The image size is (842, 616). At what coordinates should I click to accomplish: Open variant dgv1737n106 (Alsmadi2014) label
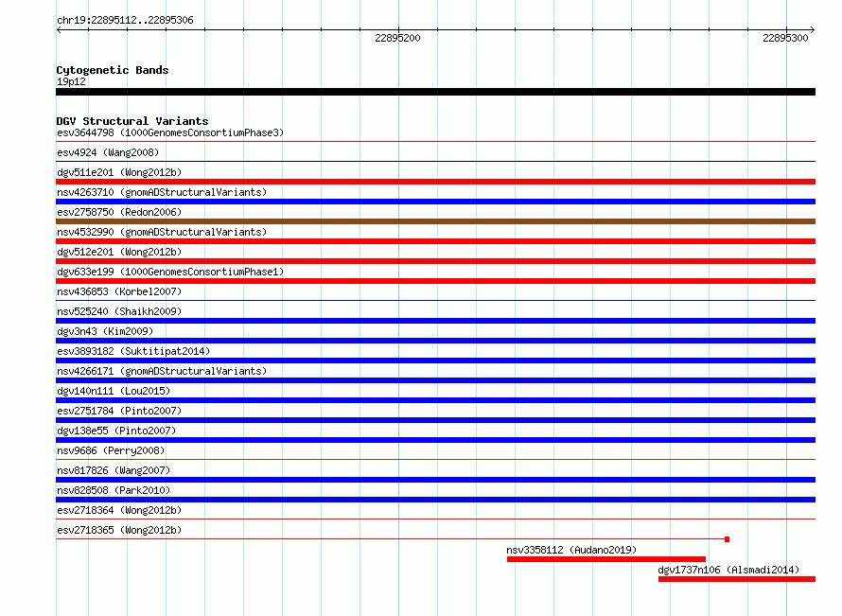point(728,570)
